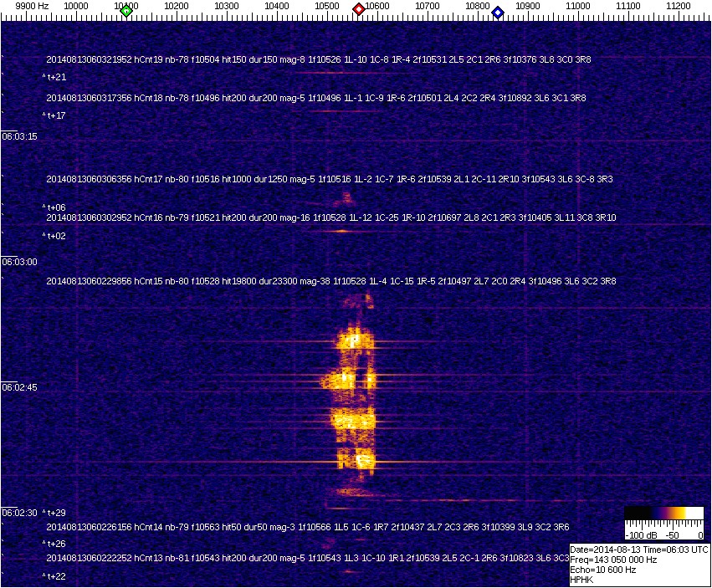712x588 pixels.
Task: Click the green diamond marker on frequency ruler
Action: (126, 10)
